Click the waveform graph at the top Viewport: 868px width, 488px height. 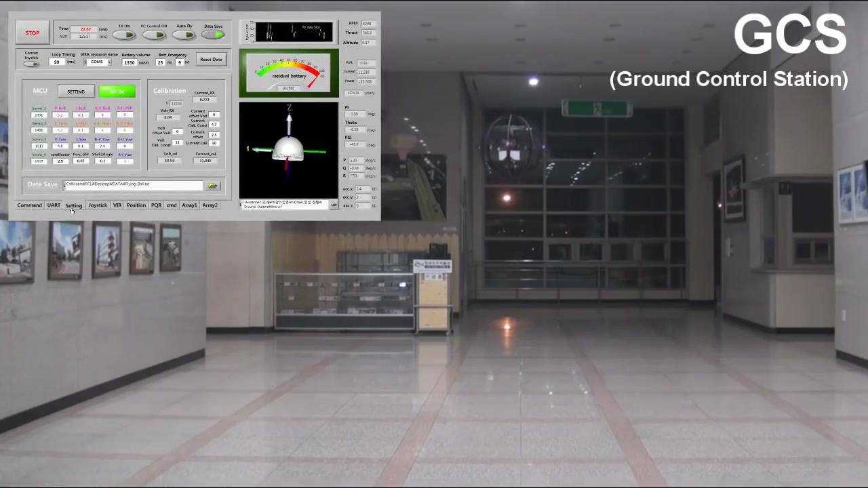point(294,32)
